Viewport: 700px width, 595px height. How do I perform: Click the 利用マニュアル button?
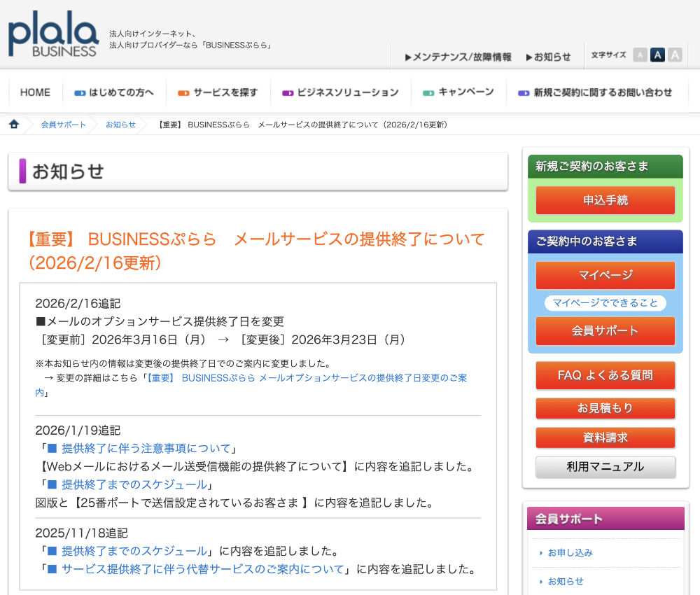coord(605,467)
